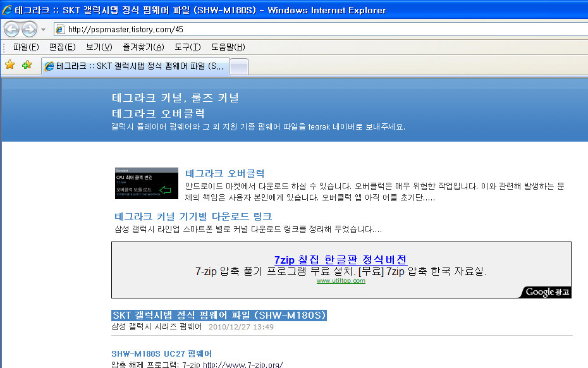Click header text 테그라크 오버클럭
Image resolution: width=588 pixels, height=368 pixels.
[158, 114]
